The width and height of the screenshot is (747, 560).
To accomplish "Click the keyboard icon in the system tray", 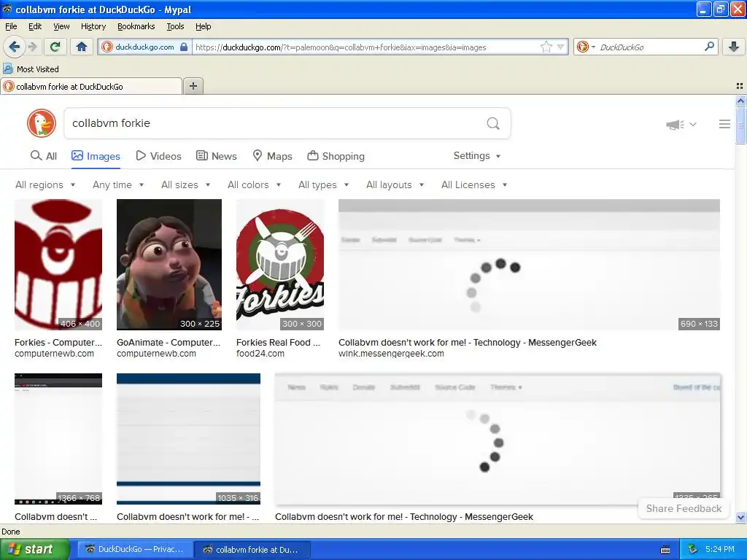I will 665,550.
